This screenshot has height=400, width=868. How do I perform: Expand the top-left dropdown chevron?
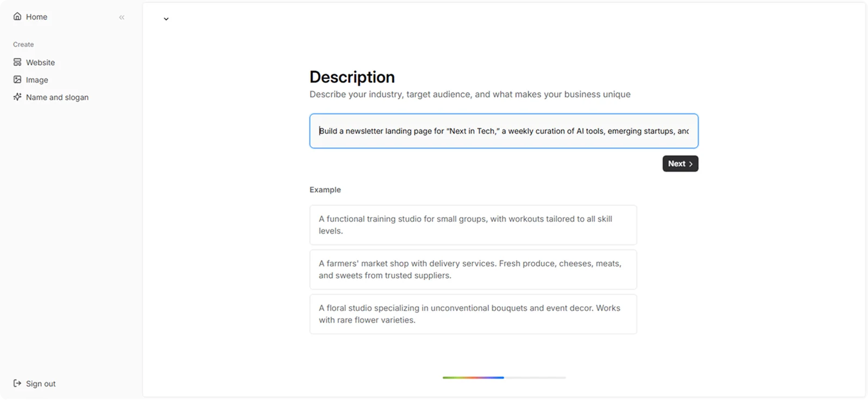pyautogui.click(x=166, y=19)
